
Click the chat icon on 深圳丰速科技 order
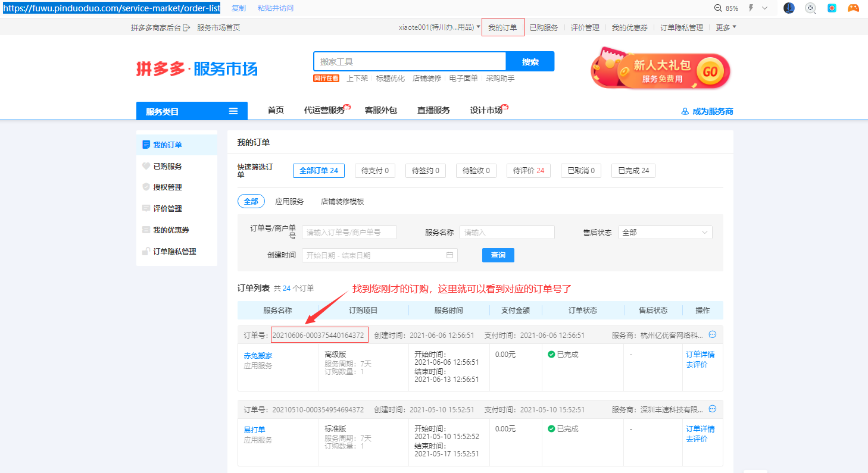point(713,409)
